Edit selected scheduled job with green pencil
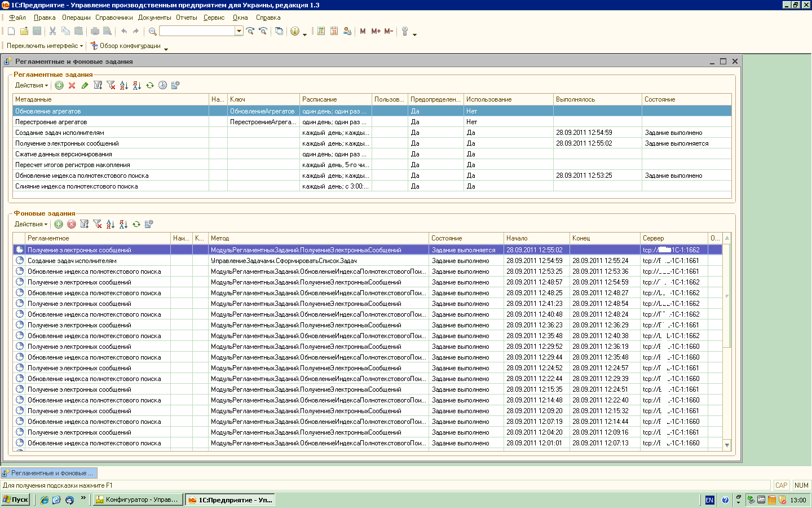 (x=85, y=85)
